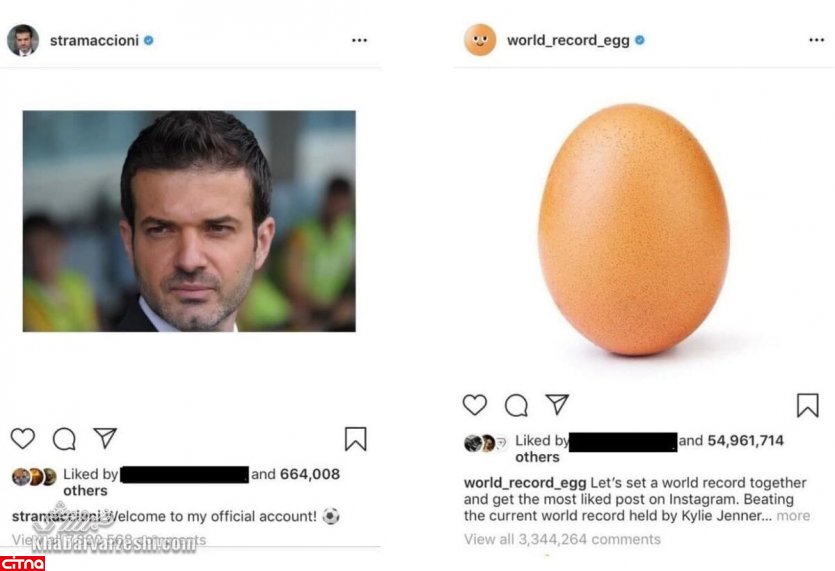Bookmark the stramaccioni post

[x=355, y=439]
